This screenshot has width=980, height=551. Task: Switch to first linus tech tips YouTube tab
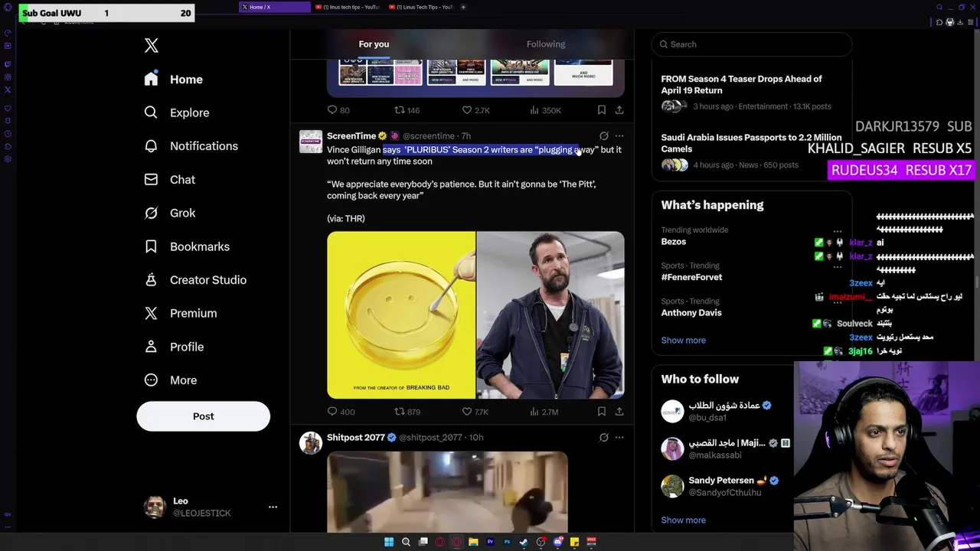(x=348, y=7)
